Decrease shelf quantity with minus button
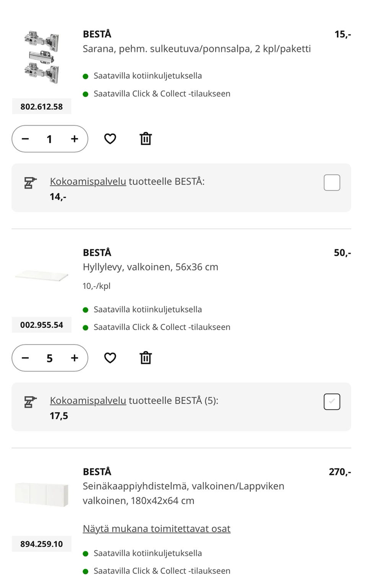The height and width of the screenshot is (588, 367). [25, 358]
